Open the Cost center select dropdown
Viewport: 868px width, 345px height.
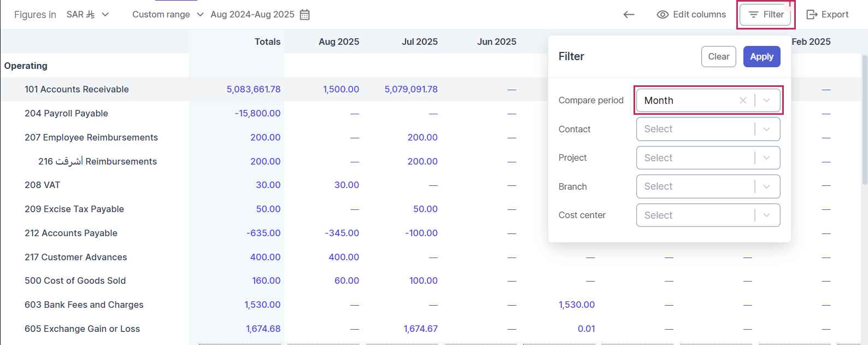click(707, 215)
